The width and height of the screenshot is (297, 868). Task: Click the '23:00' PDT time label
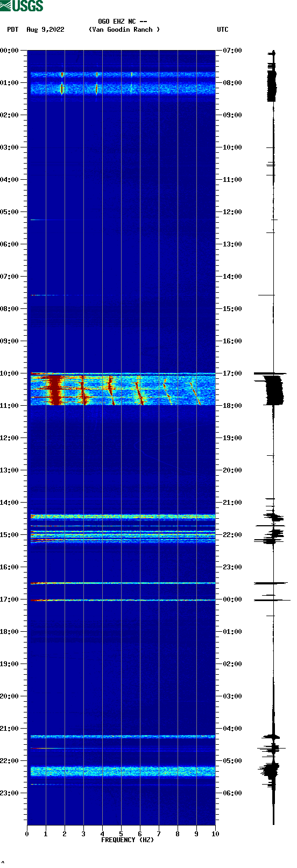(x=9, y=793)
